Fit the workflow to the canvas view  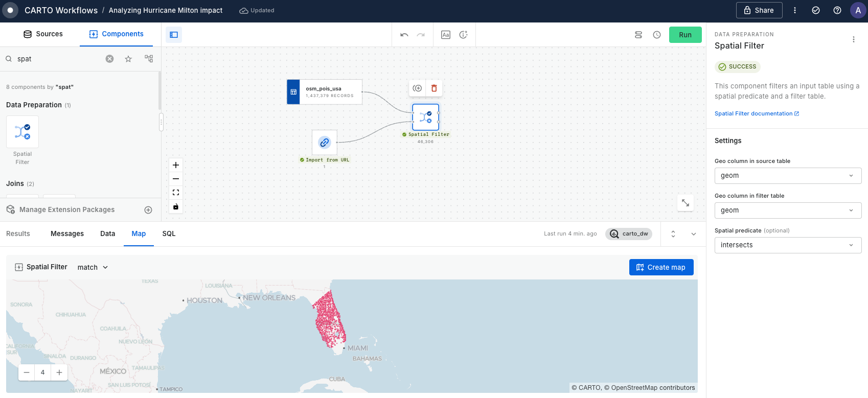pyautogui.click(x=176, y=193)
